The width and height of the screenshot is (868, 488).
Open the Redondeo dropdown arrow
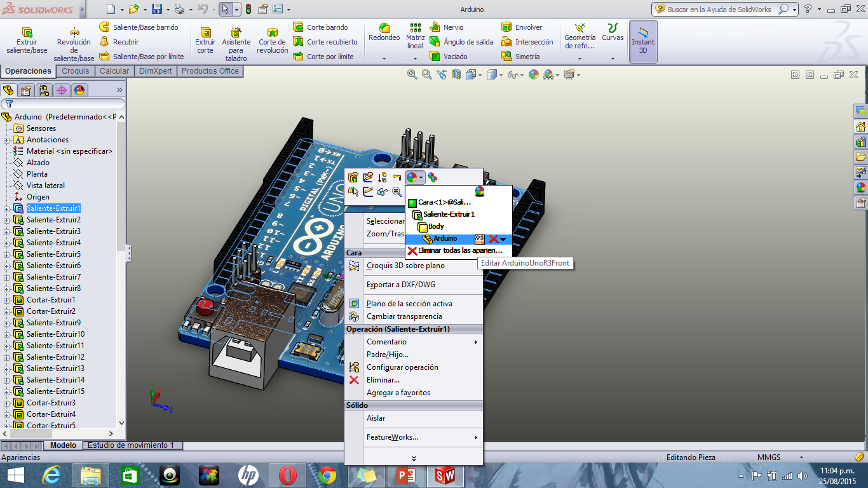(x=384, y=58)
